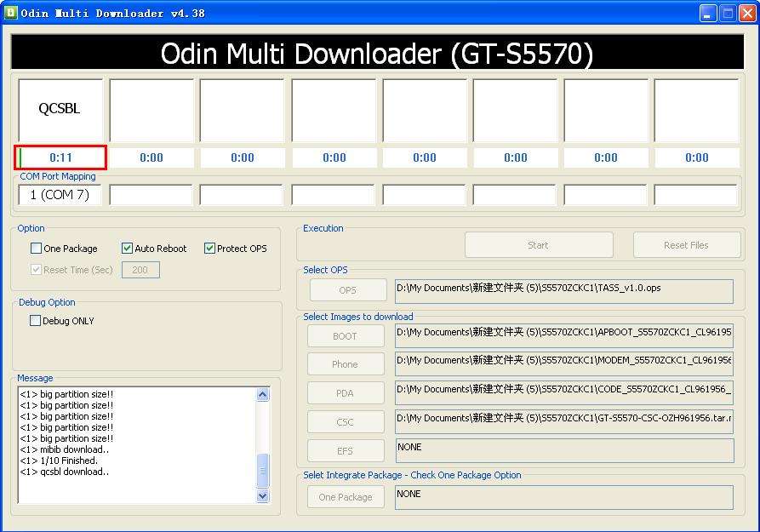
Task: Enable the One Package option
Action: point(35,248)
